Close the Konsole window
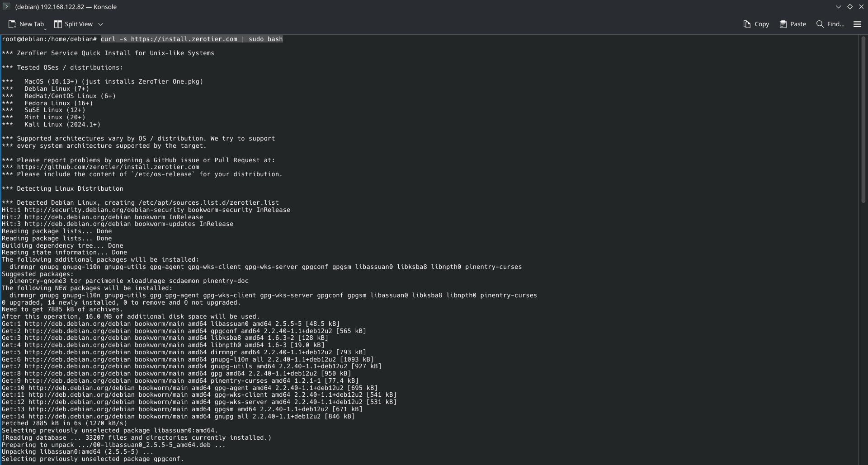This screenshot has height=465, width=868. (x=861, y=6)
